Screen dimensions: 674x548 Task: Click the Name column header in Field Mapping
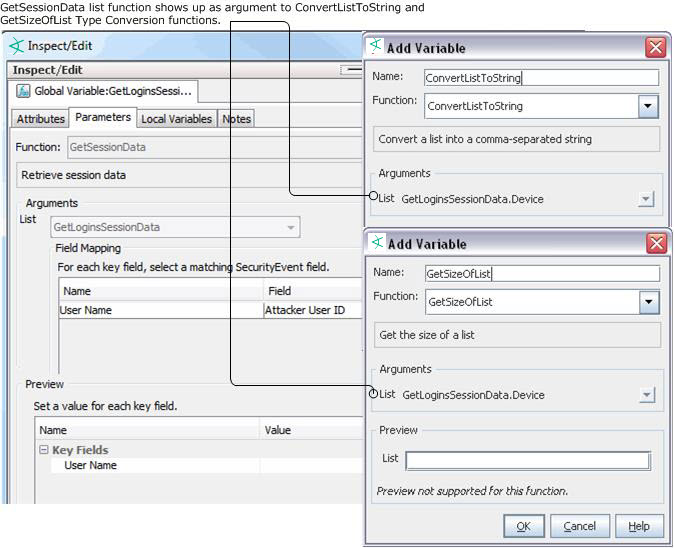161,291
